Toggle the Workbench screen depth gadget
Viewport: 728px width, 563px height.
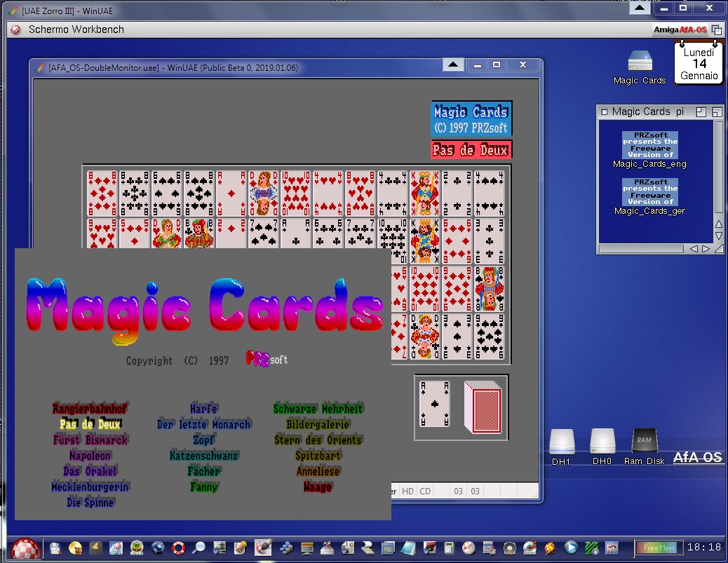pos(716,29)
